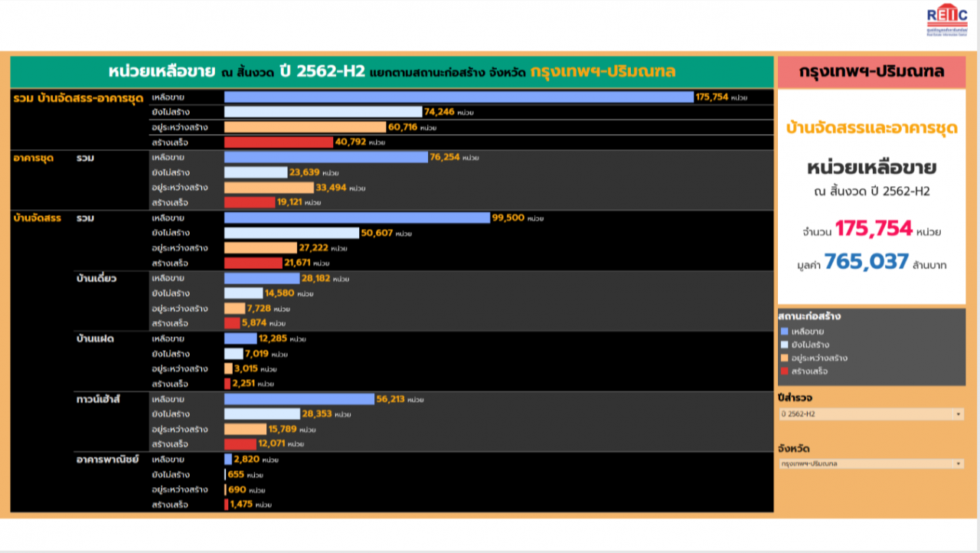Viewport: 980px width, 553px height.
Task: Click the 14,580 value label
Action: click(279, 293)
